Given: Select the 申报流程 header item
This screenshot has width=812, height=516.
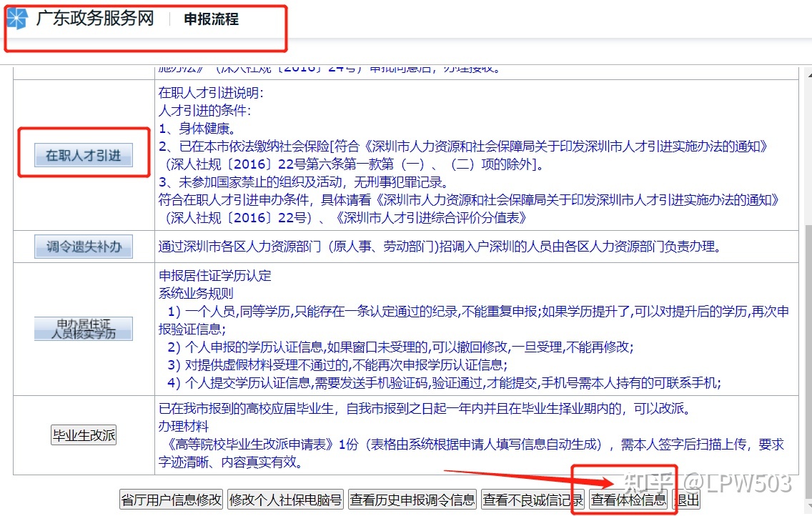Looking at the screenshot, I should pos(212,19).
